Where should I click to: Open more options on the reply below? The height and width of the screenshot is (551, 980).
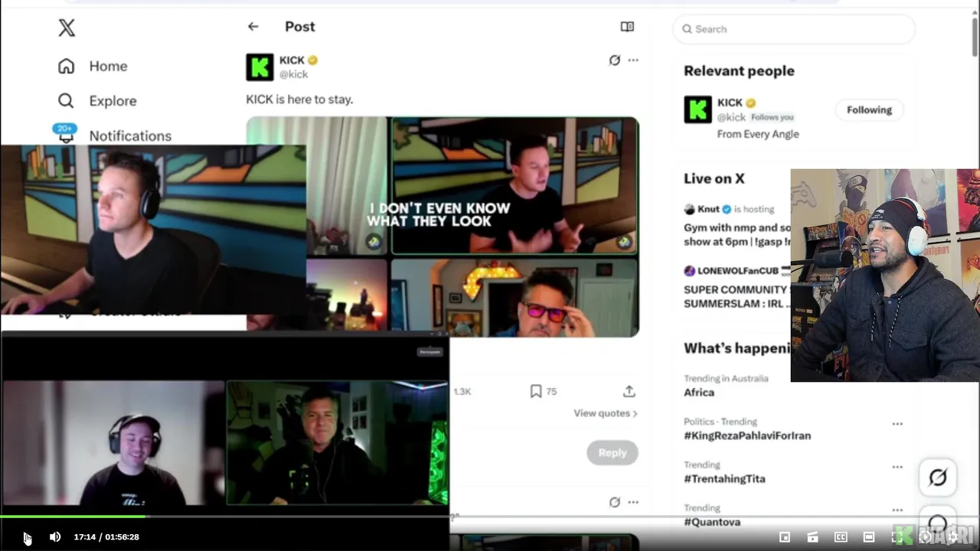(x=633, y=502)
